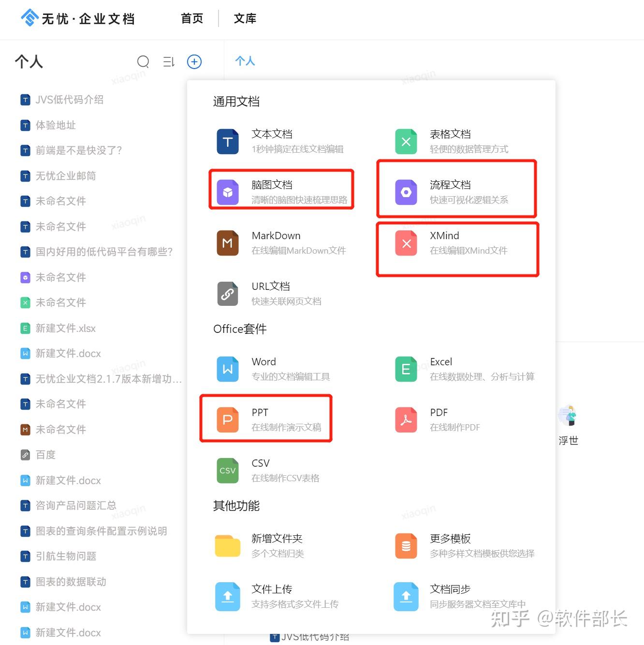Click 1秒钟搞定在线文档编辑 description text

tap(298, 149)
